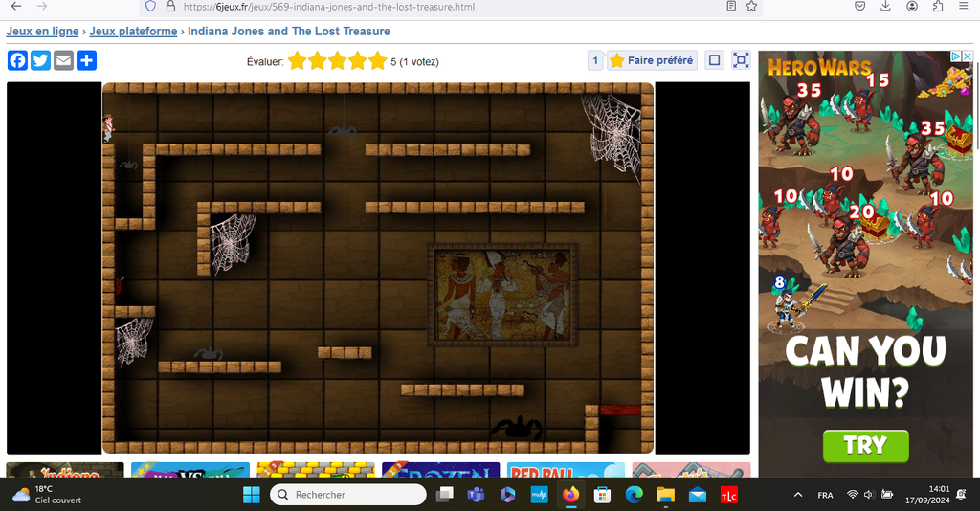Screen dimensions: 980x511
Task: Bookmark this page with the star icon
Action: point(751,7)
